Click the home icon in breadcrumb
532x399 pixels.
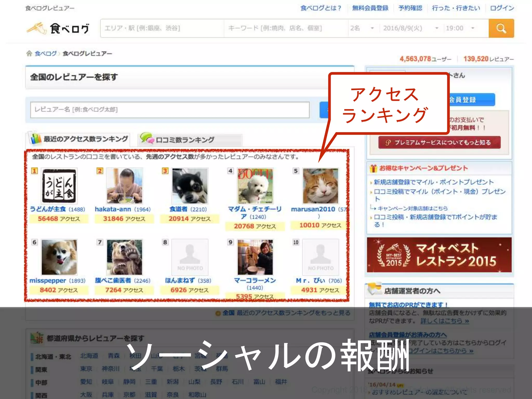pos(29,54)
